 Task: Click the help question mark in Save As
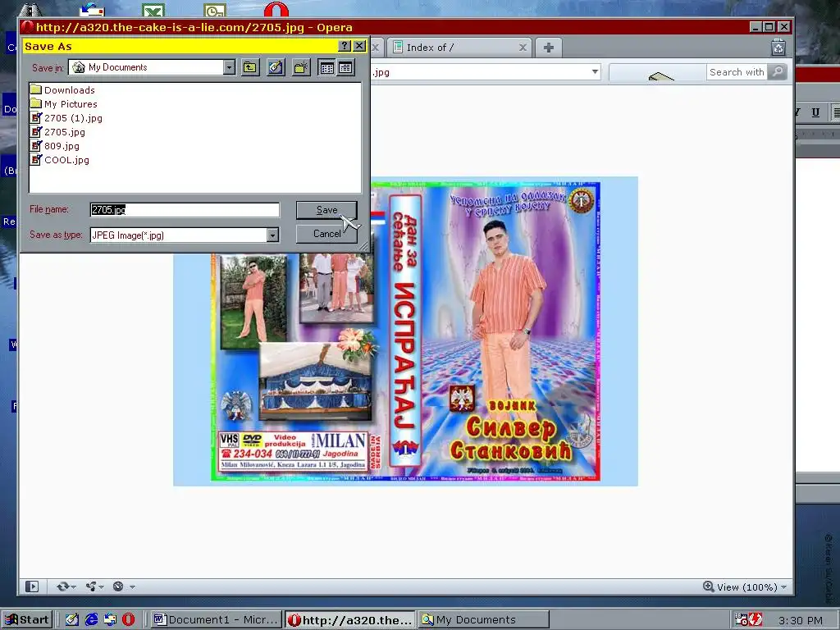click(x=345, y=46)
